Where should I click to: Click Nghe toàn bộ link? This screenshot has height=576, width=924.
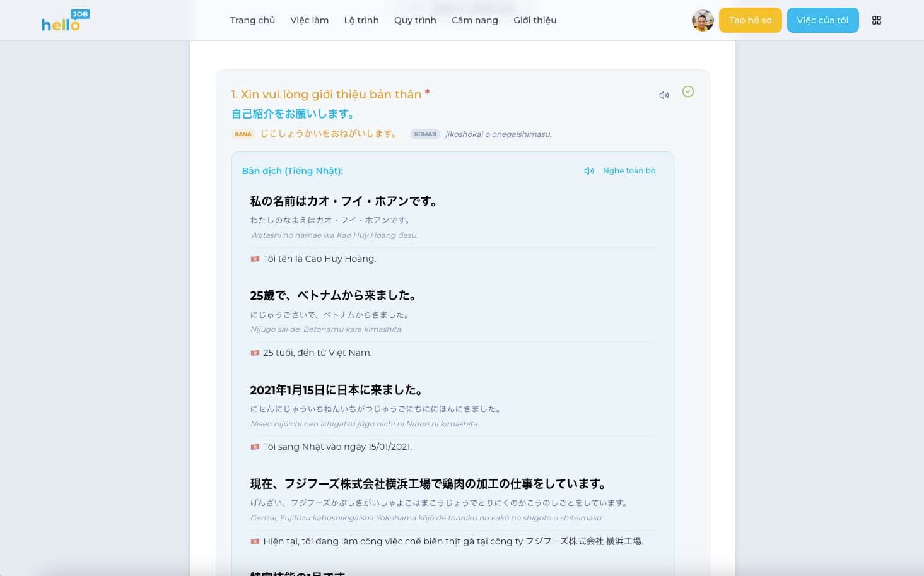pos(629,171)
